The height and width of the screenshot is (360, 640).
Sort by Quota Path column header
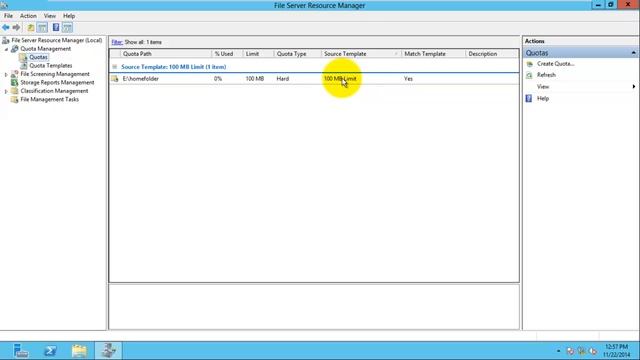(166, 53)
